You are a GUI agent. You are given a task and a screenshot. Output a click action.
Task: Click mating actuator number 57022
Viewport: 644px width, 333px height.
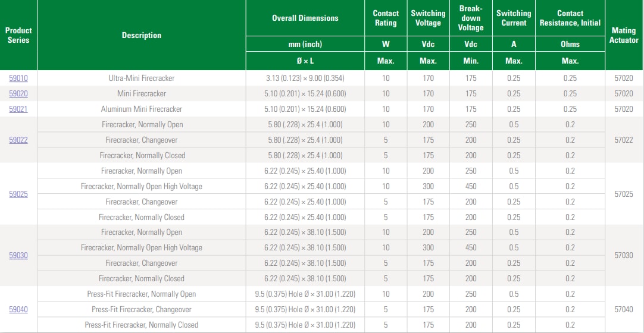coord(624,140)
